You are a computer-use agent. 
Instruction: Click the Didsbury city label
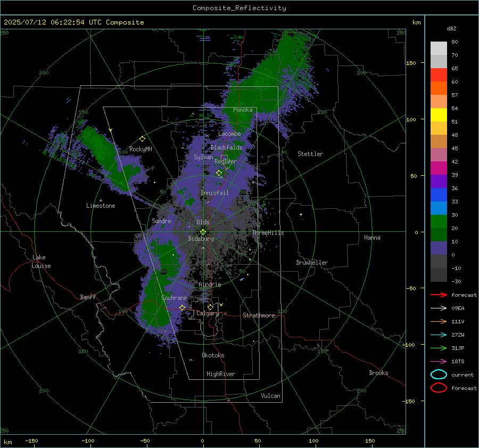point(201,239)
